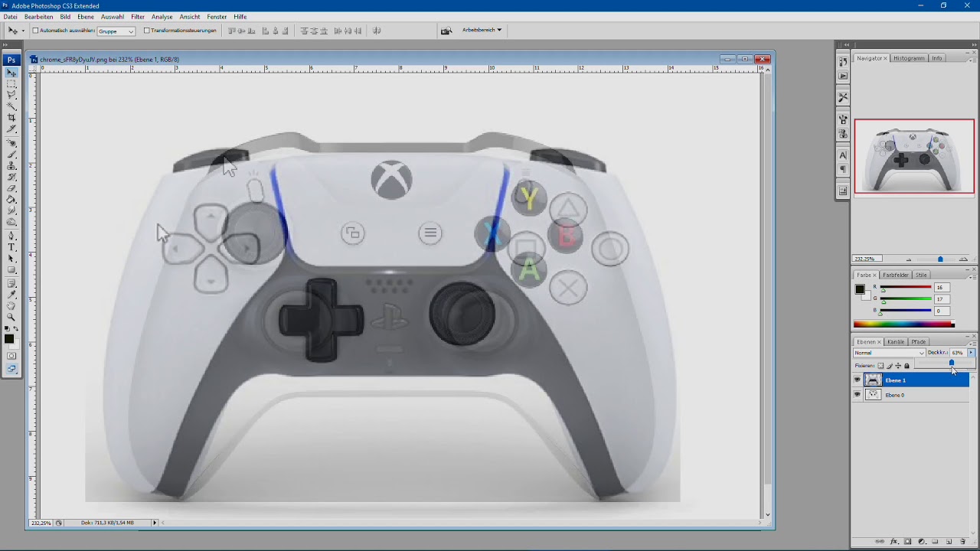
Task: Open the Bearbeiten menu
Action: 38,17
